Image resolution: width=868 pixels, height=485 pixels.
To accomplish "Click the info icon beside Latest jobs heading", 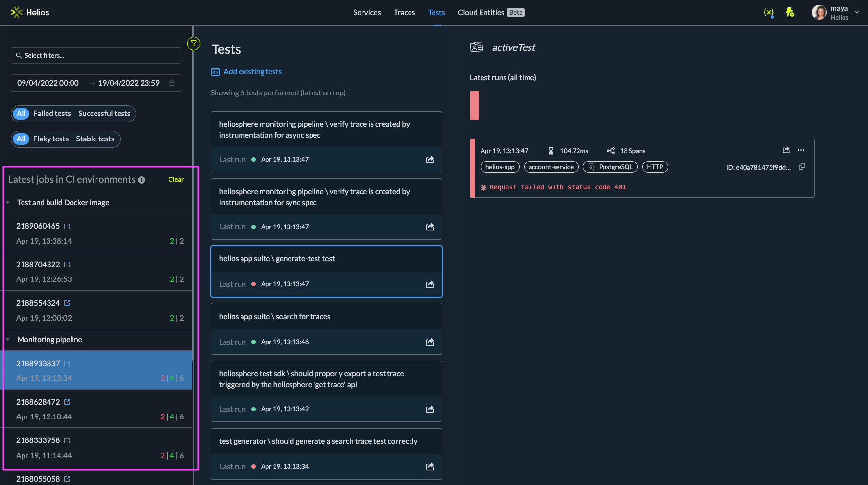I will pos(142,180).
